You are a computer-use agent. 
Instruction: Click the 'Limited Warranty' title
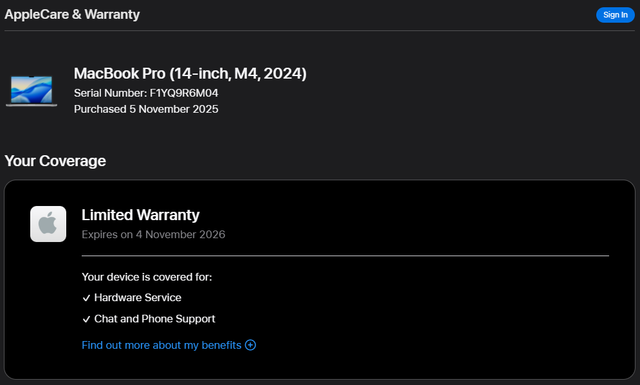tap(140, 215)
